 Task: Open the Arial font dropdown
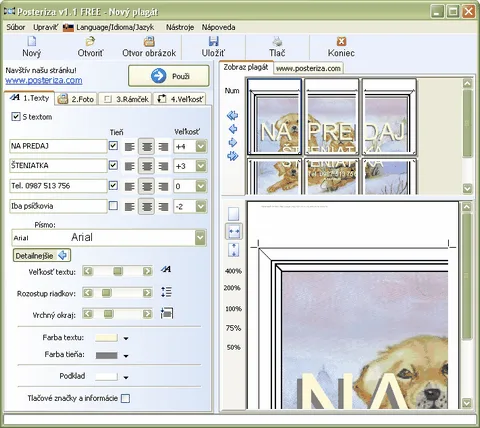[200, 238]
